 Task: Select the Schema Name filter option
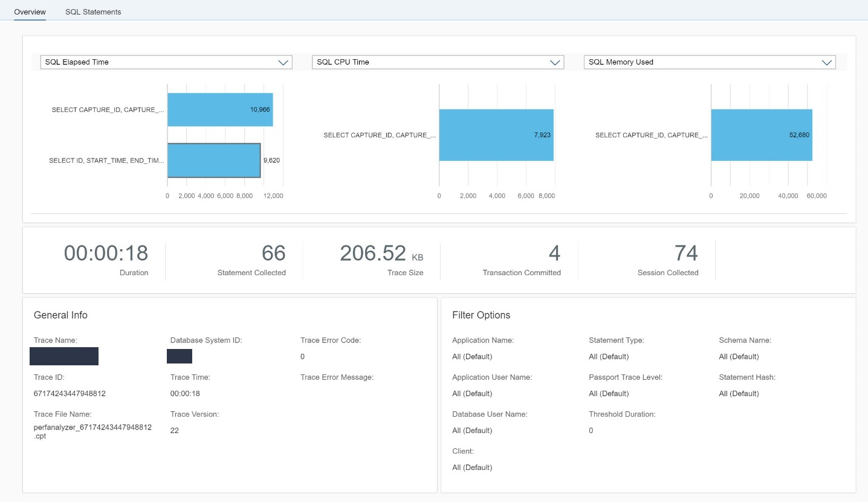(739, 356)
